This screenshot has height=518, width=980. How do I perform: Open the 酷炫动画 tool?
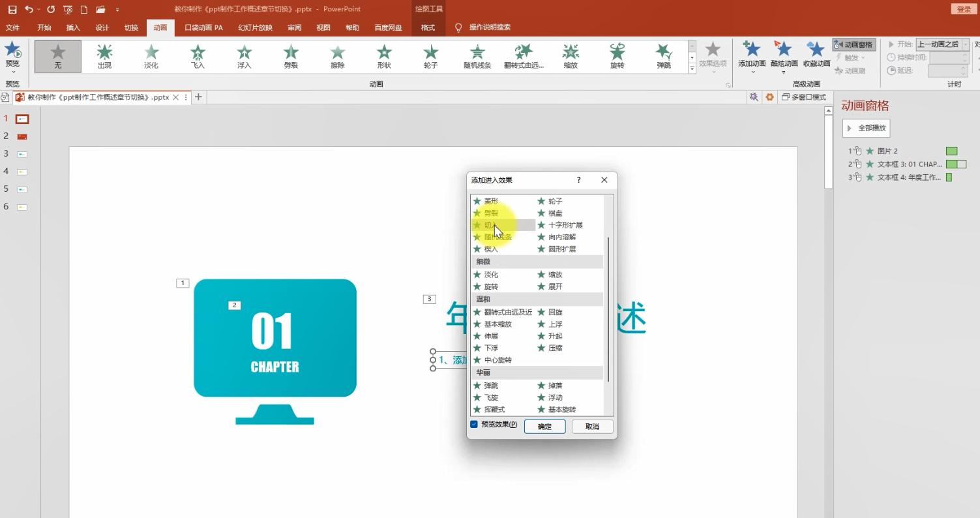[784, 53]
